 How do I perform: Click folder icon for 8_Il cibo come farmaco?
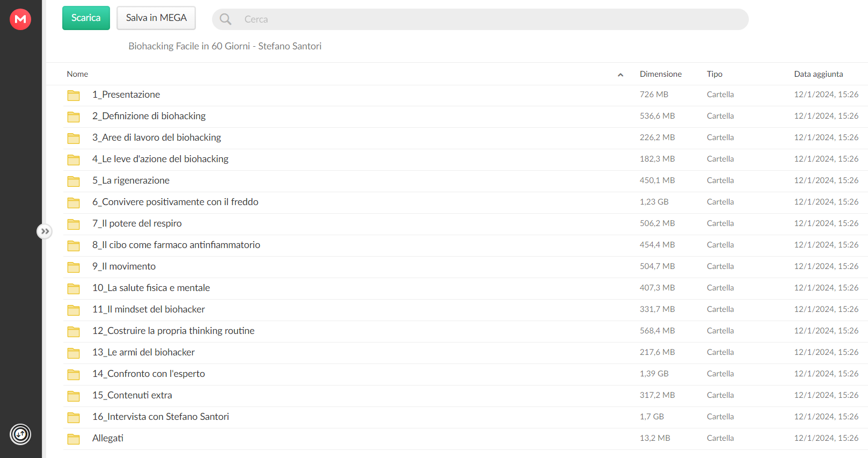[x=74, y=246]
